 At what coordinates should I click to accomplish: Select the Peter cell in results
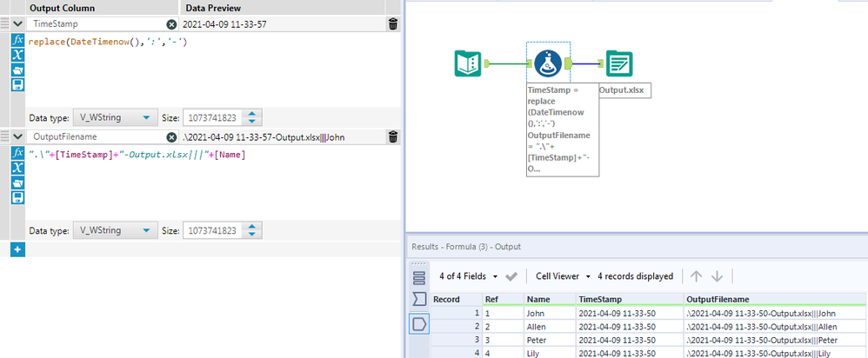(x=551, y=340)
